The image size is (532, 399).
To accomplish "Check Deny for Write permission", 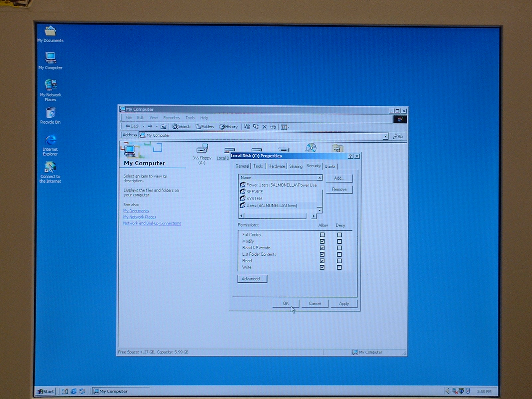I will 339,267.
